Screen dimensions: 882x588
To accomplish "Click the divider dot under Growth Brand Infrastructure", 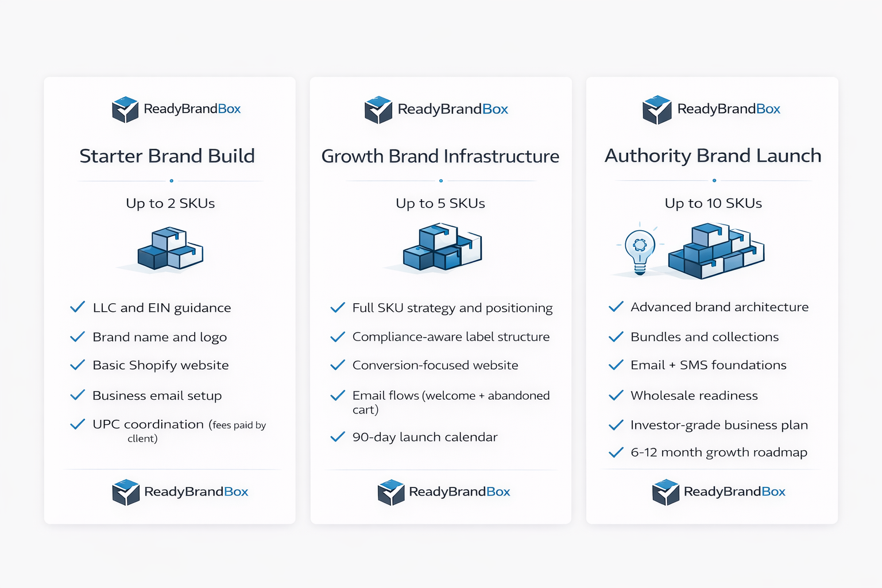I will tap(441, 181).
